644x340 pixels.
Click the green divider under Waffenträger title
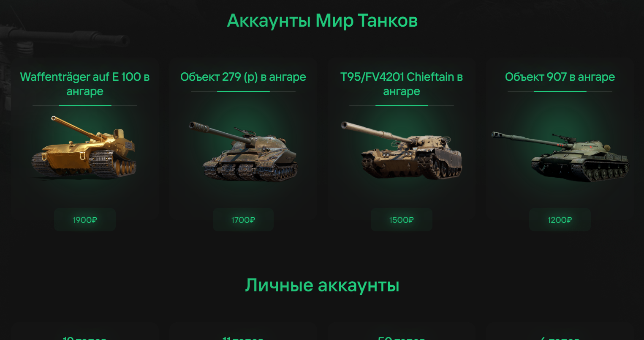pos(85,105)
